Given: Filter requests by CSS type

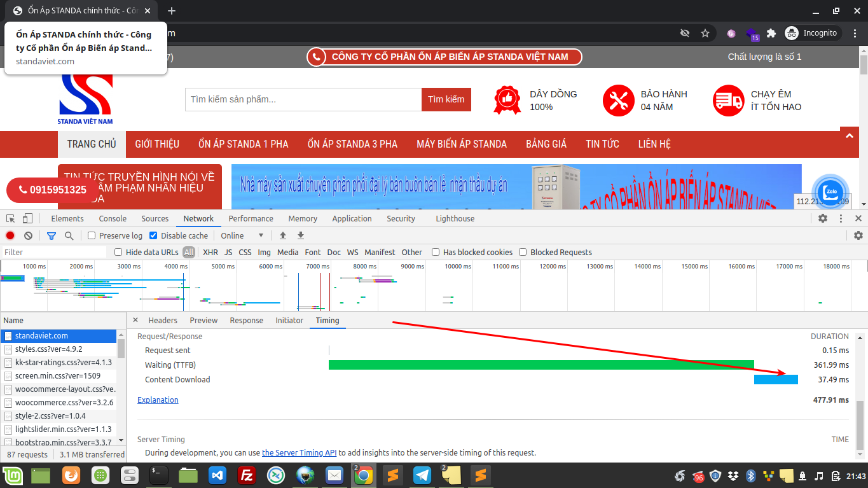Looking at the screenshot, I should click(245, 252).
